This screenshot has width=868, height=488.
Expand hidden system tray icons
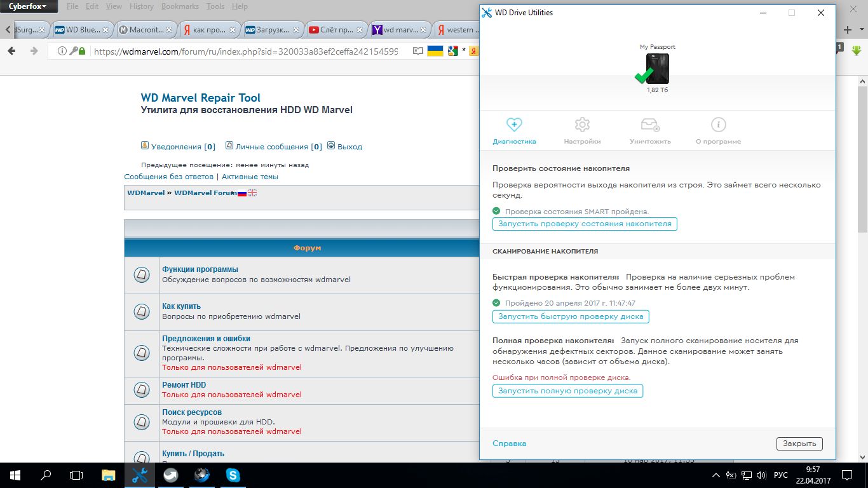tap(715, 475)
